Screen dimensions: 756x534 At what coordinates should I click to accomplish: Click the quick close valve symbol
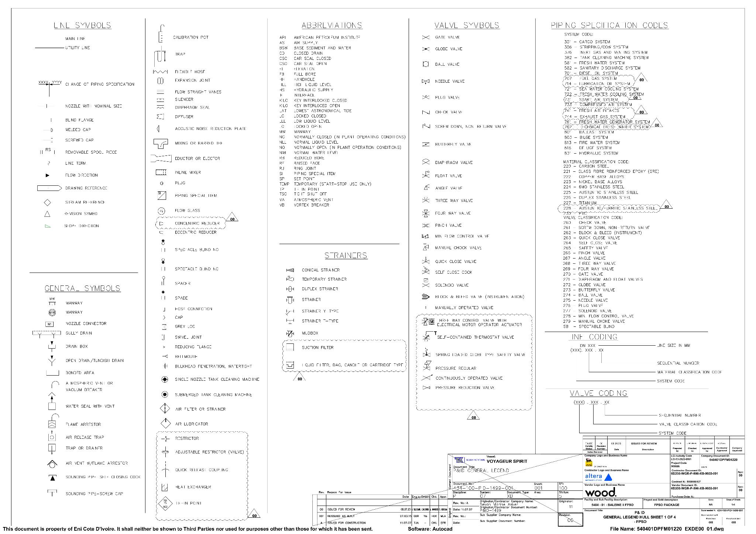426,261
